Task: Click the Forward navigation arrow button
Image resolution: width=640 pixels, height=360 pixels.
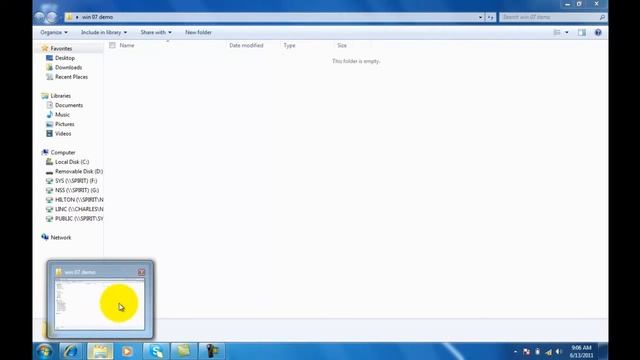Action: (52, 17)
